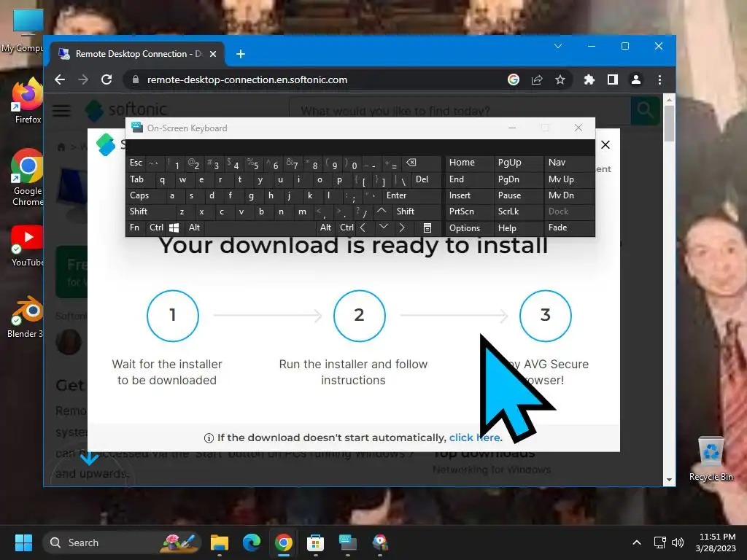Open File Explorer from taskbar
The height and width of the screenshot is (560, 747).
220,542
